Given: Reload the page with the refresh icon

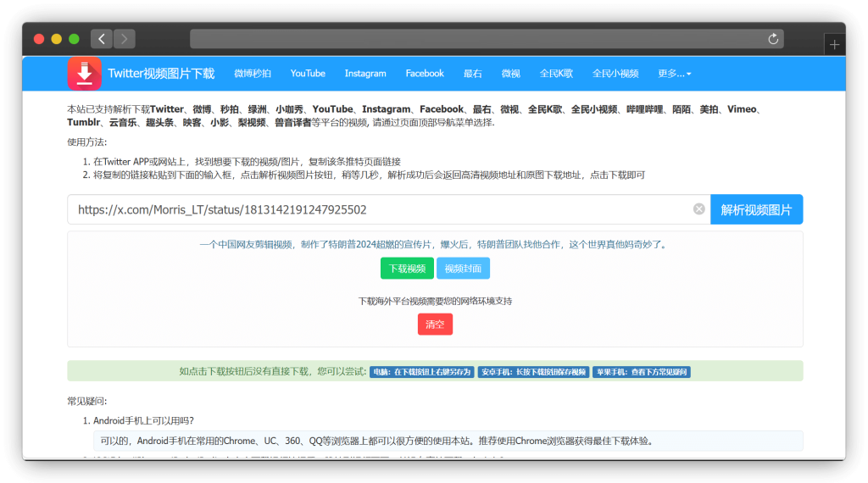Looking at the screenshot, I should coord(773,39).
